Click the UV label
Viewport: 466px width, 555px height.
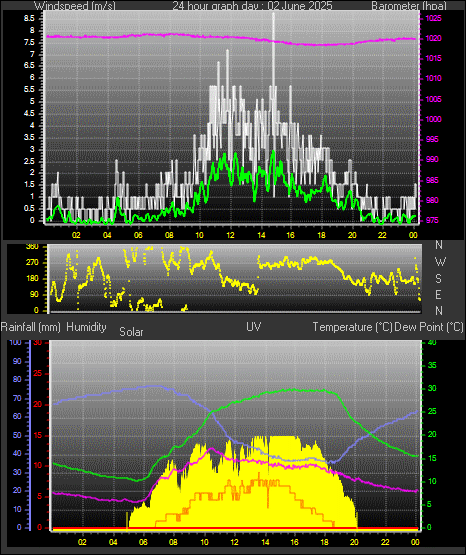click(x=254, y=327)
